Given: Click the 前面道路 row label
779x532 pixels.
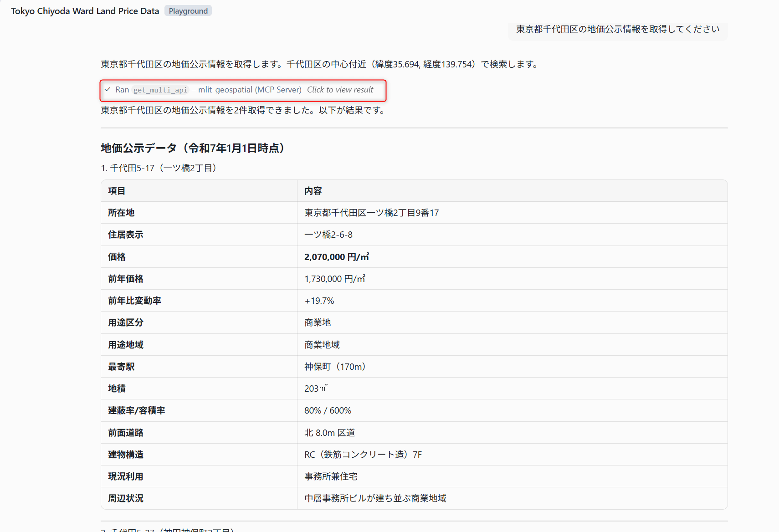Looking at the screenshot, I should click(126, 433).
